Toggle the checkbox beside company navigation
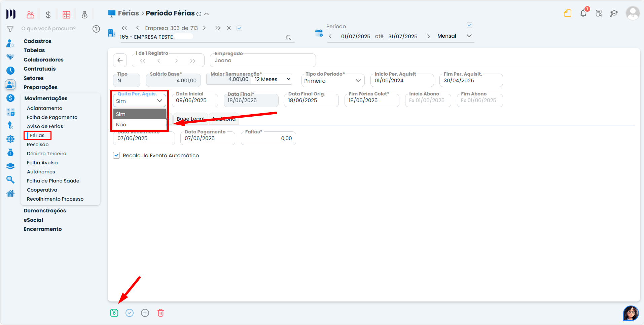 [239, 28]
